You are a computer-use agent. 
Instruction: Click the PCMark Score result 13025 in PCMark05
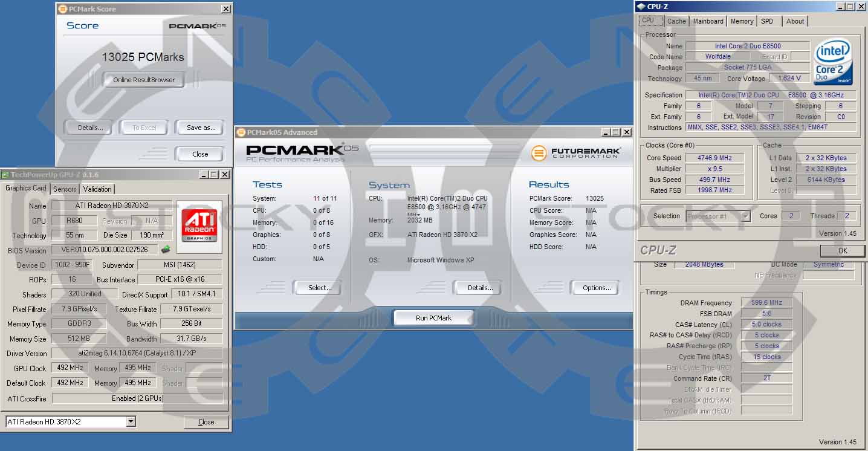click(595, 198)
